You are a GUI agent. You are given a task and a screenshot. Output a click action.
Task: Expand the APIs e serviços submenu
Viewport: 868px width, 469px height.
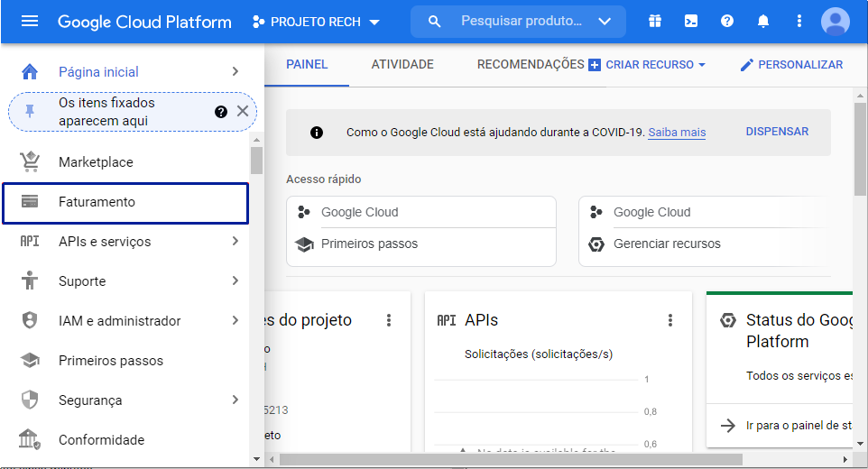pos(235,242)
